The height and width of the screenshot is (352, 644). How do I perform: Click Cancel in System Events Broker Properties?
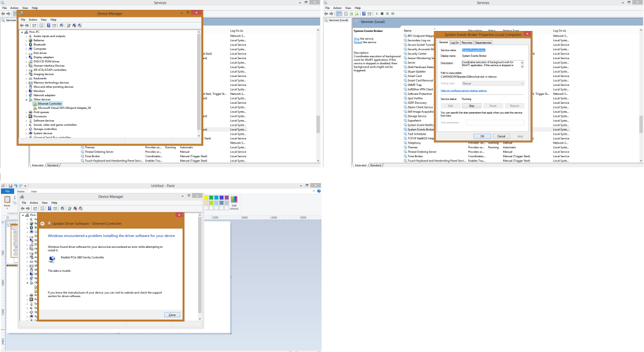501,136
